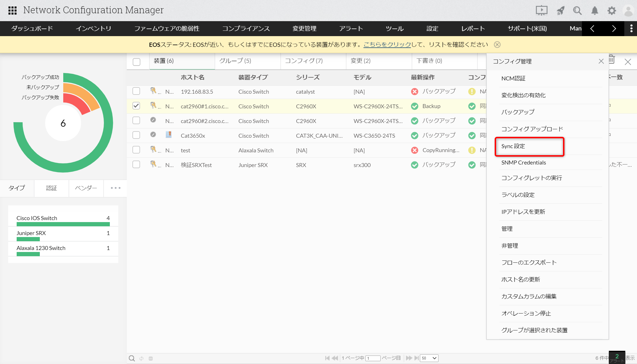Click the presentation screen icon in header
The height and width of the screenshot is (364, 637).
pyautogui.click(x=541, y=11)
